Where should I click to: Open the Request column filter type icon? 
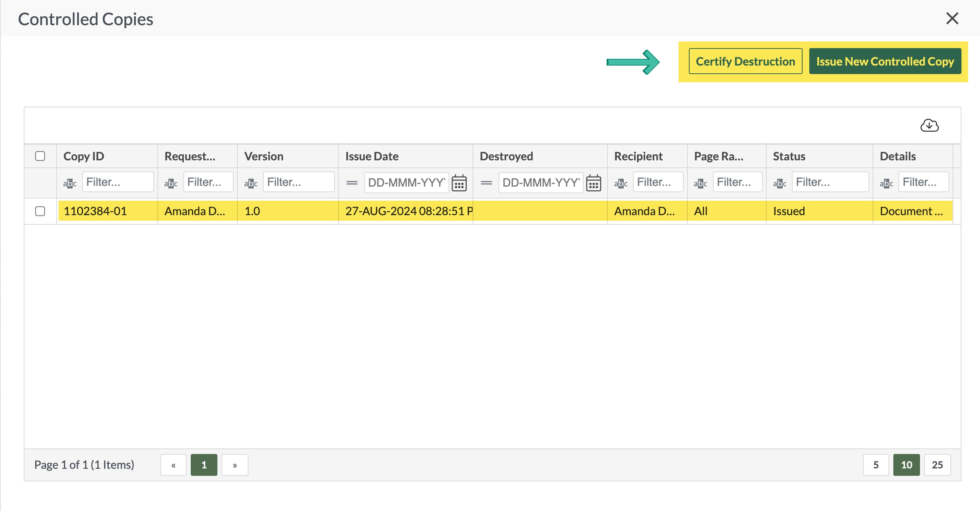[x=171, y=183]
